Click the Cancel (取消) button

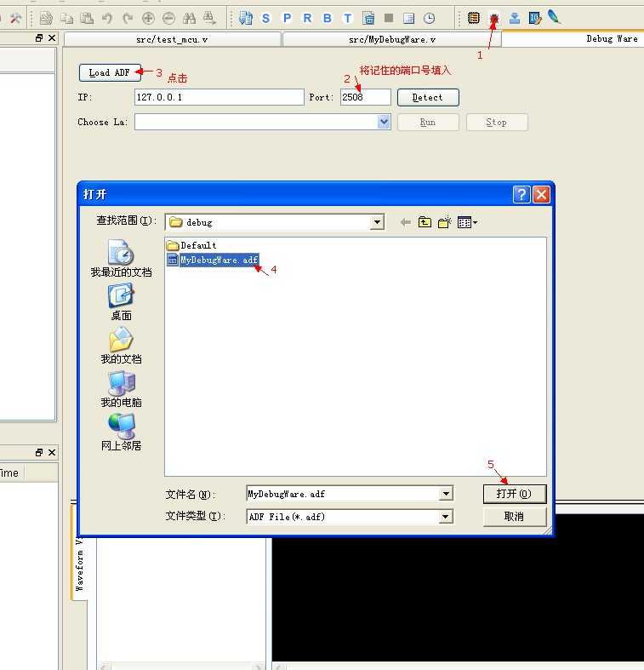click(515, 517)
